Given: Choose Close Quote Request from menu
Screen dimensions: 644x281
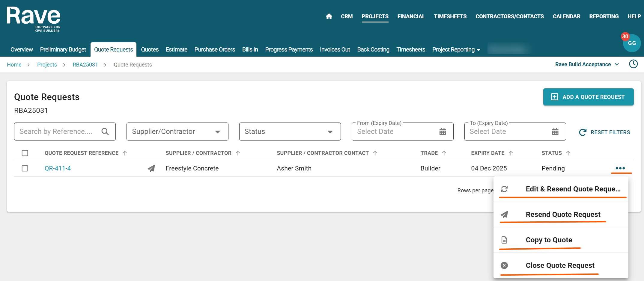Looking at the screenshot, I should coord(560,265).
